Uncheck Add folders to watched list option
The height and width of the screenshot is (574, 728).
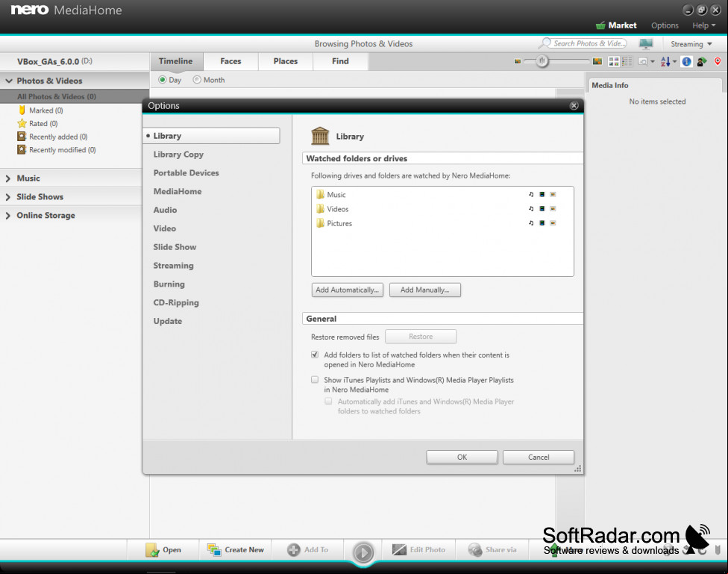click(x=315, y=355)
